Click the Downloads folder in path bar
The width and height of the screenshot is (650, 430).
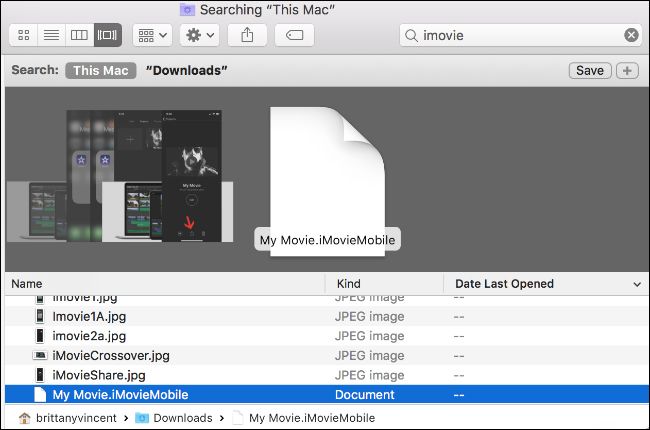tap(174, 418)
